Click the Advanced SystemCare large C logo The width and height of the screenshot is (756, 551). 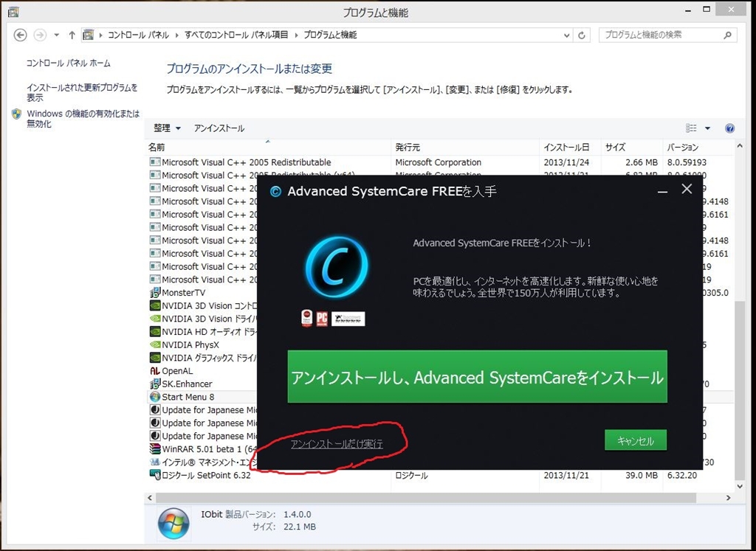pyautogui.click(x=337, y=266)
